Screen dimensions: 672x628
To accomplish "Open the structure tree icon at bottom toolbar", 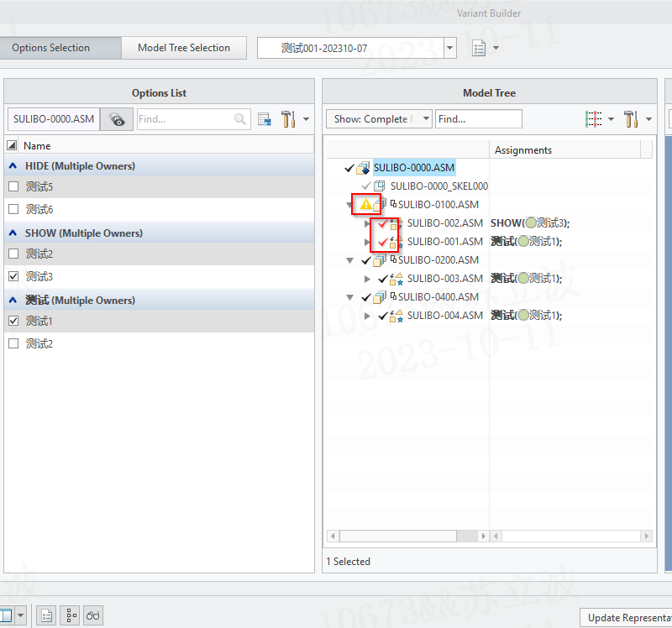I will (70, 615).
